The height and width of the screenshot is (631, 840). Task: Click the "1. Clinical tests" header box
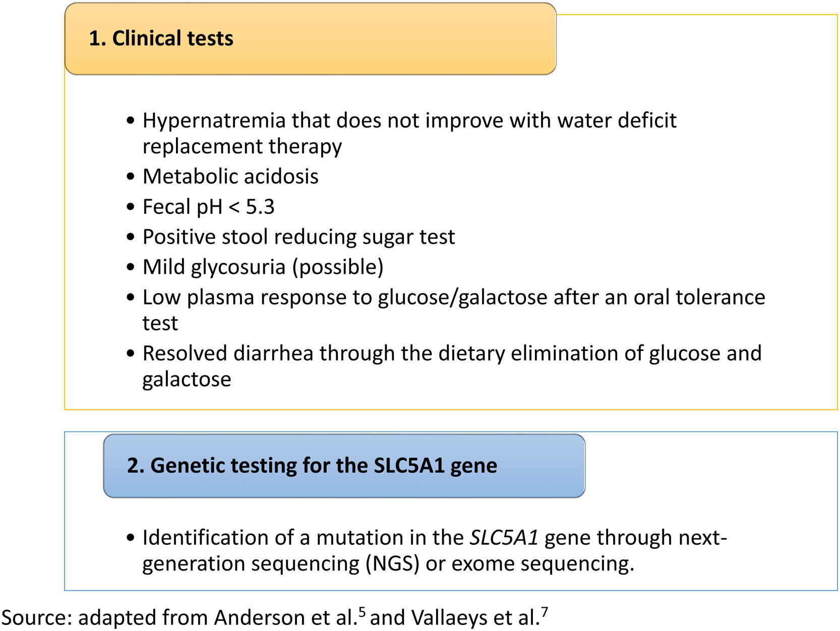[x=310, y=39]
